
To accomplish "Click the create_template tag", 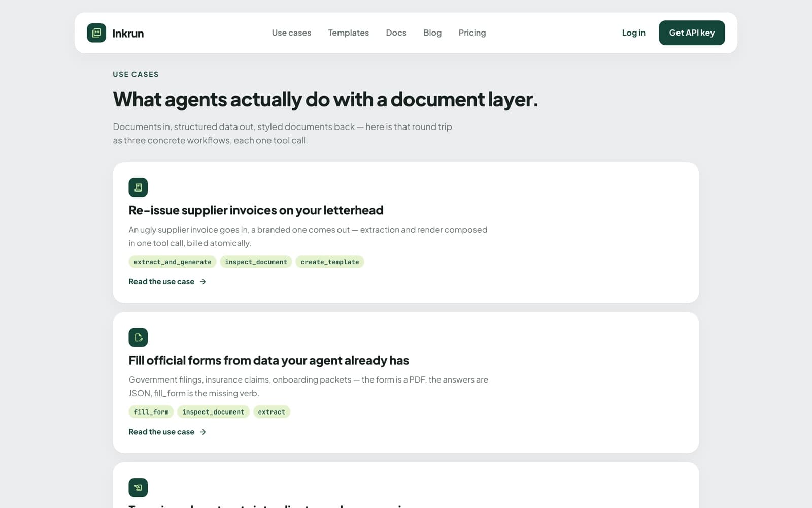I will point(330,262).
